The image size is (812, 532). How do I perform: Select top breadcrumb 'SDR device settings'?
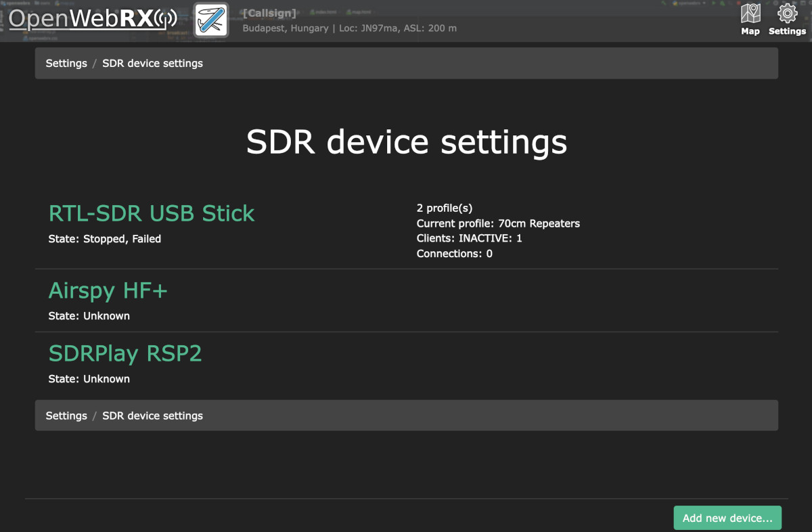coord(152,64)
